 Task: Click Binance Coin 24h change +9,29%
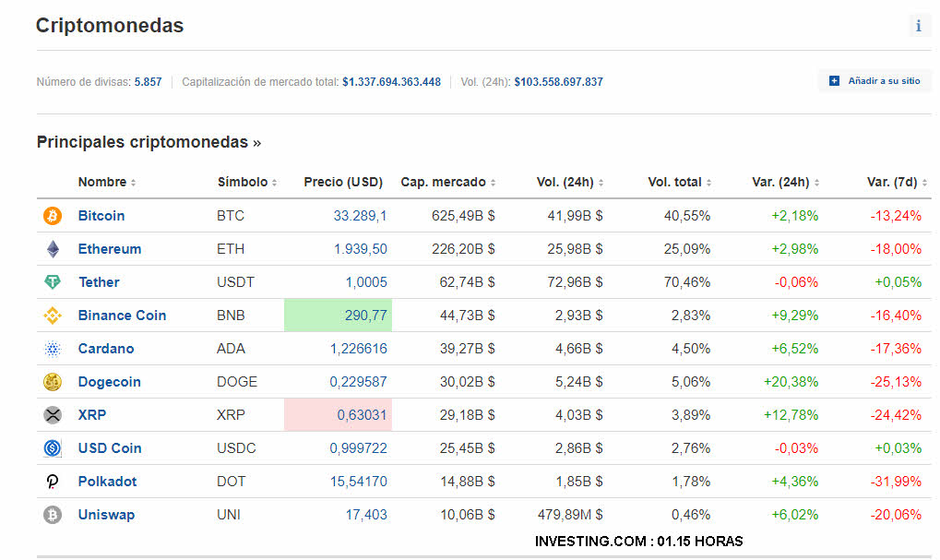[x=794, y=316]
